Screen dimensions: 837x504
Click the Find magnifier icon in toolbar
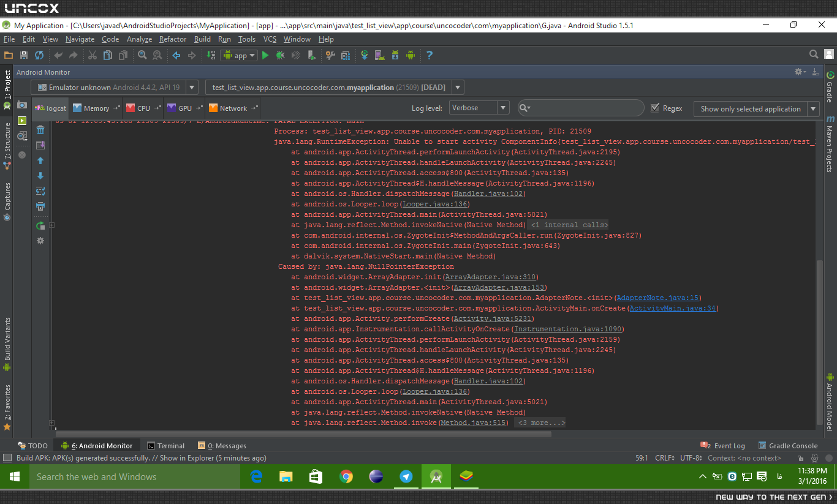[x=142, y=55]
